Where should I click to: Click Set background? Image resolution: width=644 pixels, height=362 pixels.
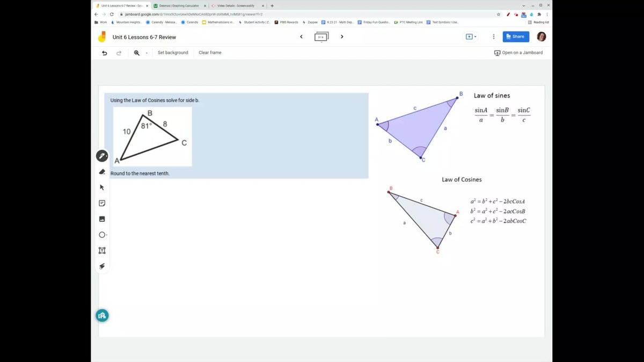click(173, 53)
